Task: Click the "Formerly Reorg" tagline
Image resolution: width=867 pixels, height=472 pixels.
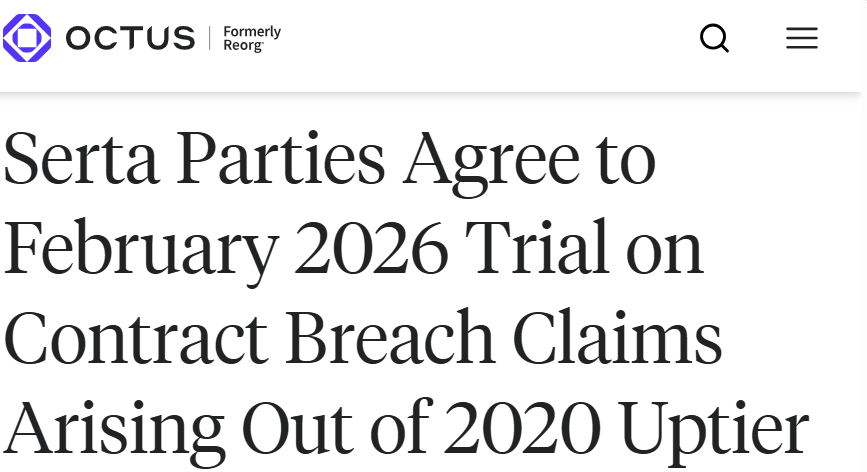Action: 252,39
